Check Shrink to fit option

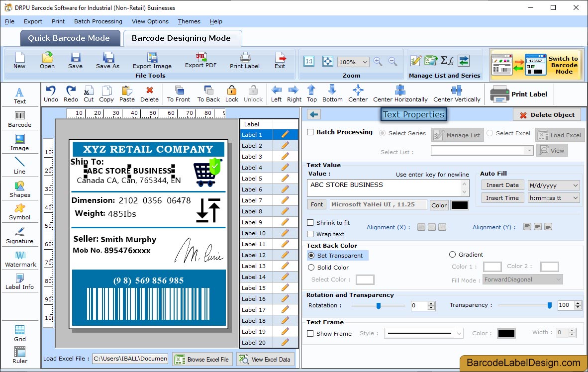tap(310, 223)
